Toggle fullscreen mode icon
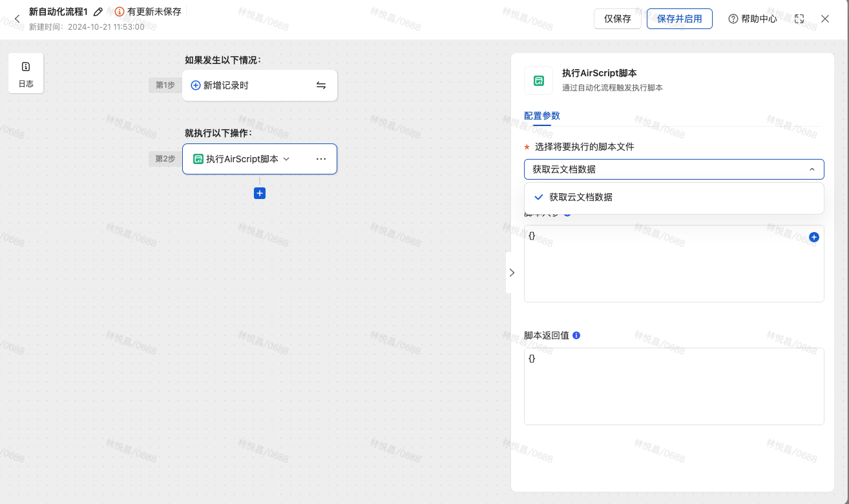This screenshot has width=849, height=504. (799, 19)
